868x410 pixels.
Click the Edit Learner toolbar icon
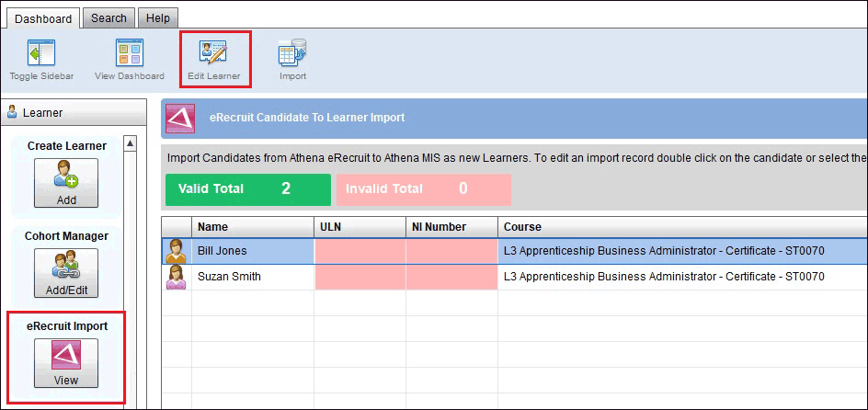[x=213, y=53]
